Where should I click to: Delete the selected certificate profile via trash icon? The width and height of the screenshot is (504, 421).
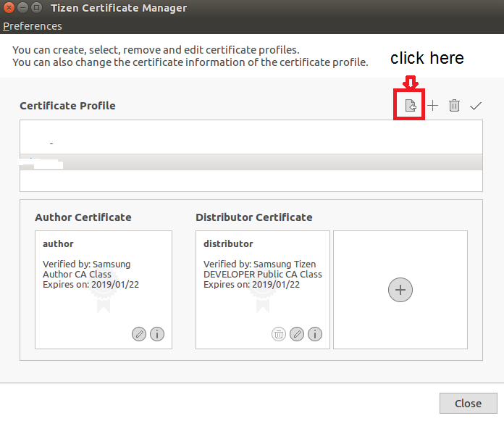(x=454, y=106)
